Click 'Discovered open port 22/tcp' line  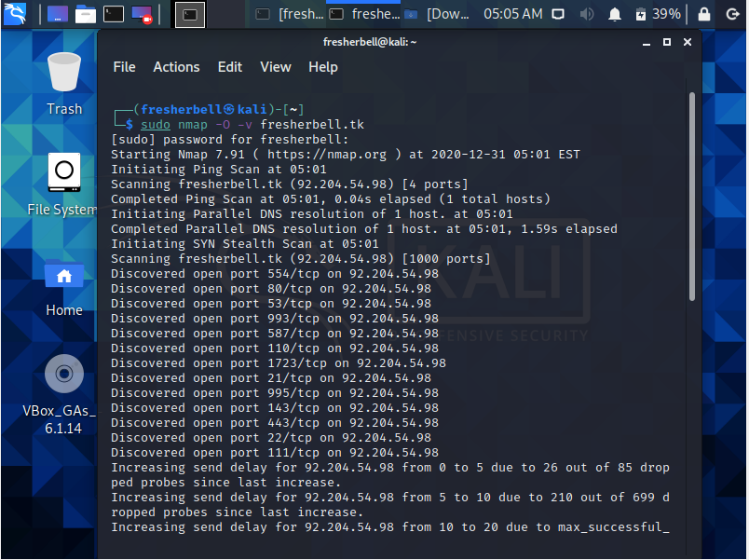[271, 438]
